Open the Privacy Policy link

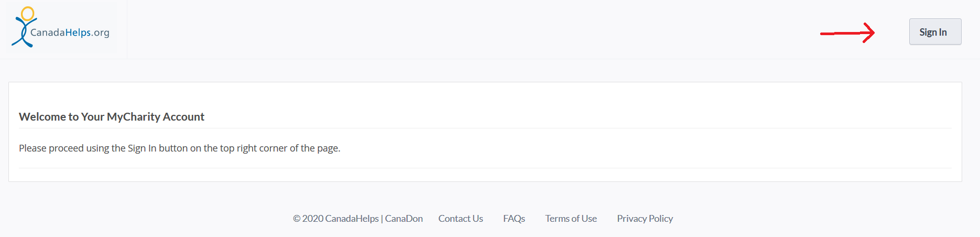[645, 219]
